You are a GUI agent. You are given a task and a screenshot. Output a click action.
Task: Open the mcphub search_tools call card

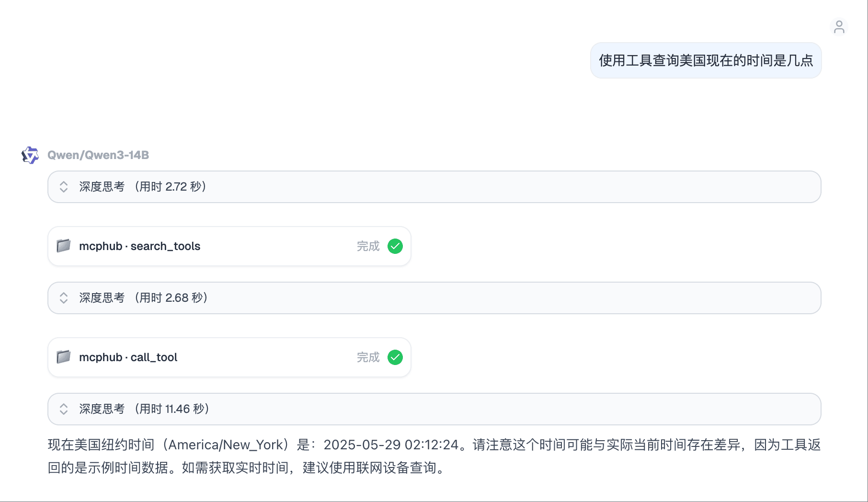pyautogui.click(x=229, y=246)
